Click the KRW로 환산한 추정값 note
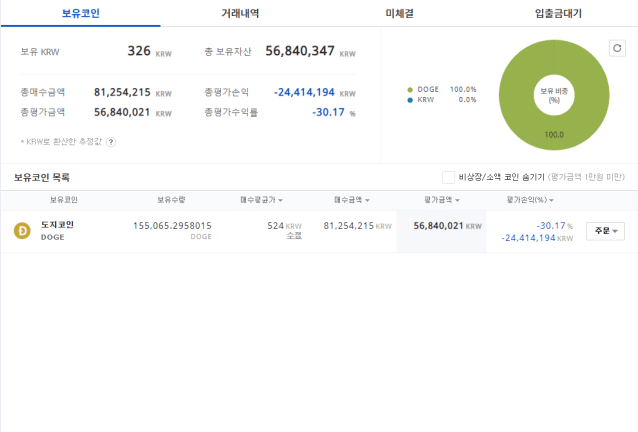This screenshot has height=432, width=638. pos(61,142)
